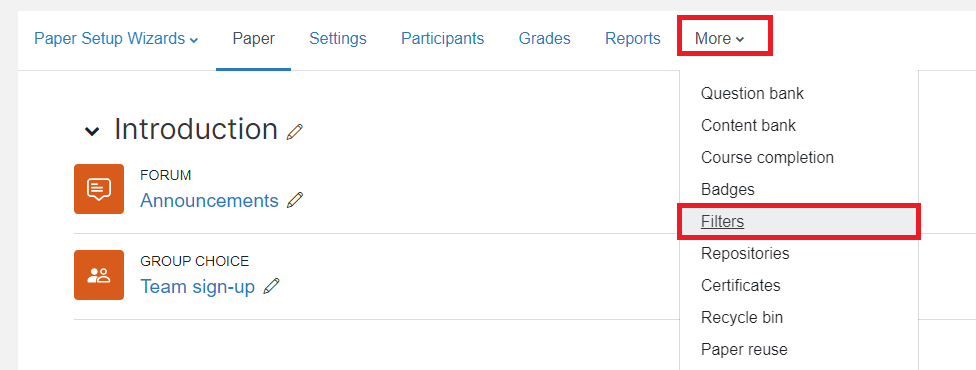Select Filters from the More menu
The image size is (976, 370).
pos(799,221)
